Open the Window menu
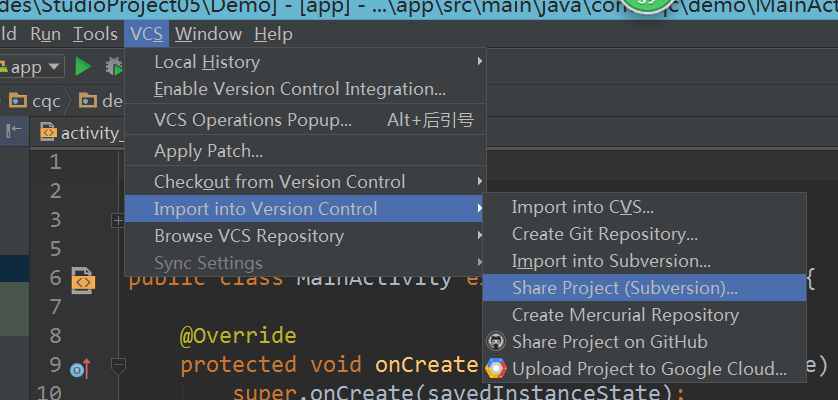The image size is (838, 400). (x=208, y=34)
